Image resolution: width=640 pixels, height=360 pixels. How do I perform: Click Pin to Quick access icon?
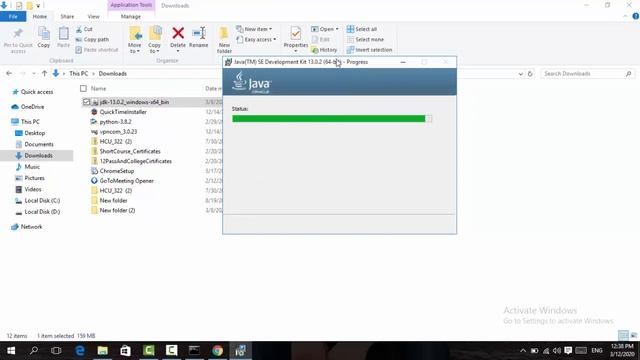point(18,40)
